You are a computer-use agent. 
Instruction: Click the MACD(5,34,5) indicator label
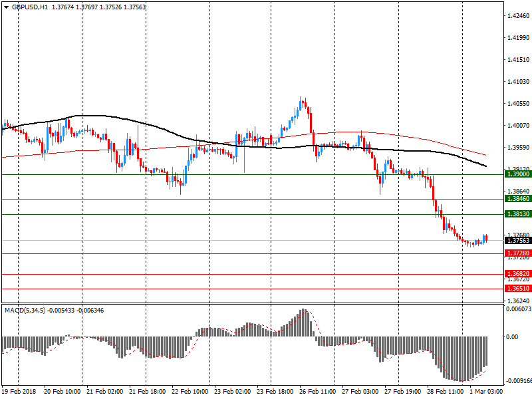coord(27,311)
